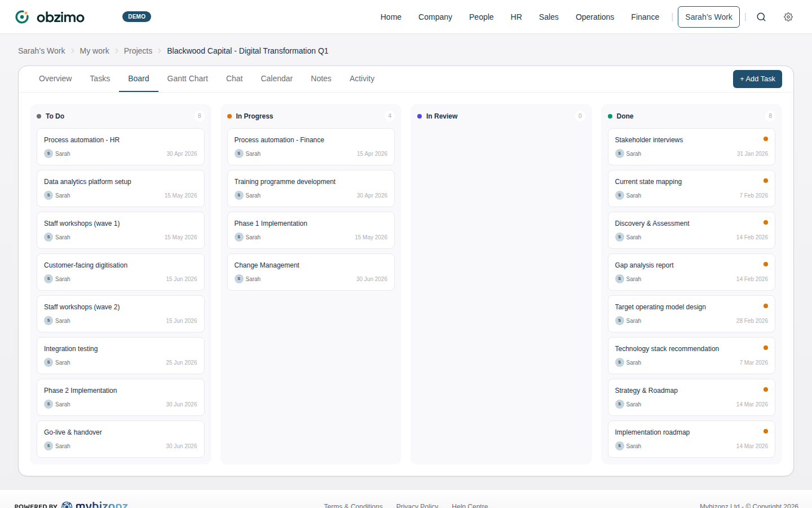Switch to the Gantt Chart tab

[x=188, y=78]
